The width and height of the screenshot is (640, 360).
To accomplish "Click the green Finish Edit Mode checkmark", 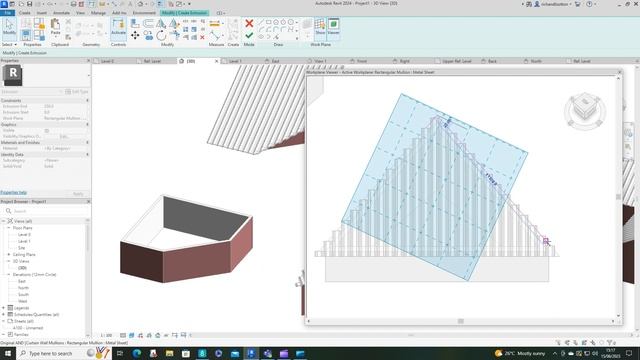I will [x=249, y=36].
